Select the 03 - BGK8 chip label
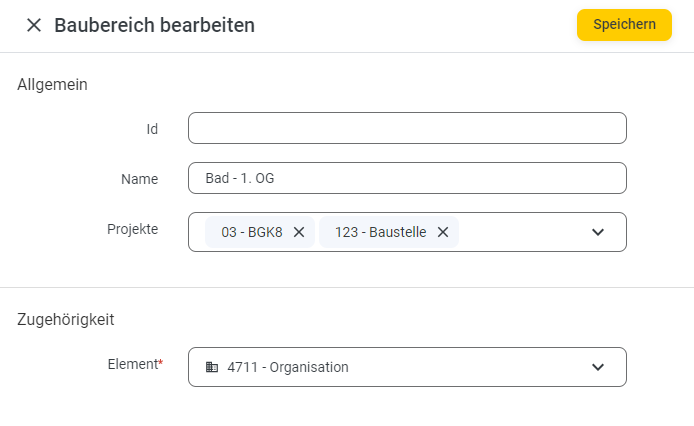The image size is (694, 426). [x=252, y=232]
